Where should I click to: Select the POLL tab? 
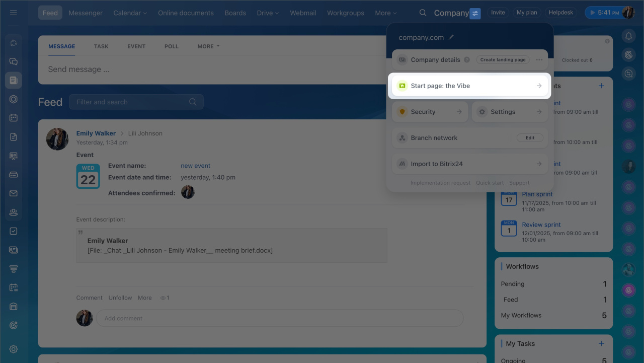[172, 46]
